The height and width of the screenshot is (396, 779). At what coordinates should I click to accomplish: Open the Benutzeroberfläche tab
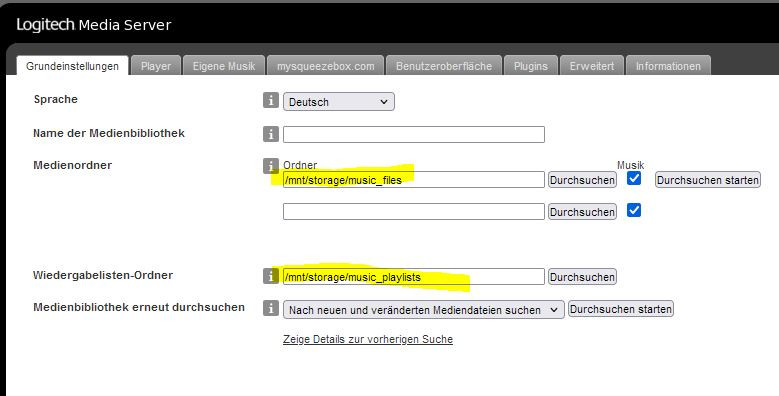tap(444, 66)
